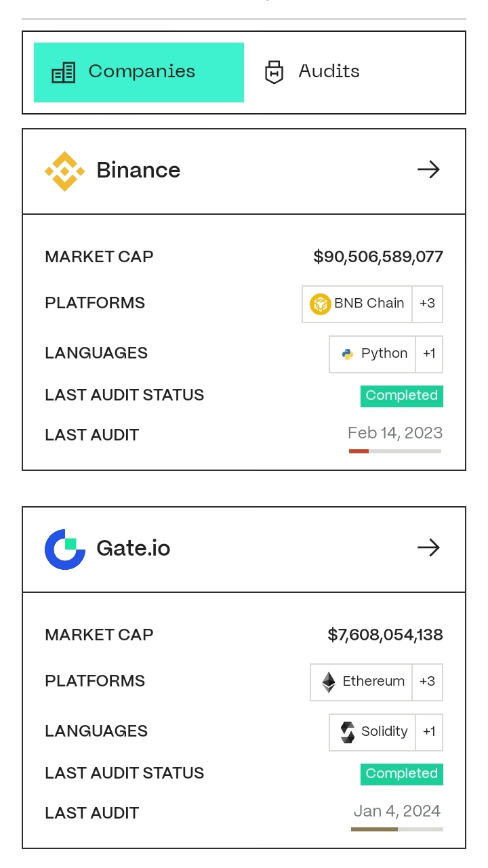The height and width of the screenshot is (868, 488).
Task: Click Binance's Completed audit status badge
Action: coord(402,396)
